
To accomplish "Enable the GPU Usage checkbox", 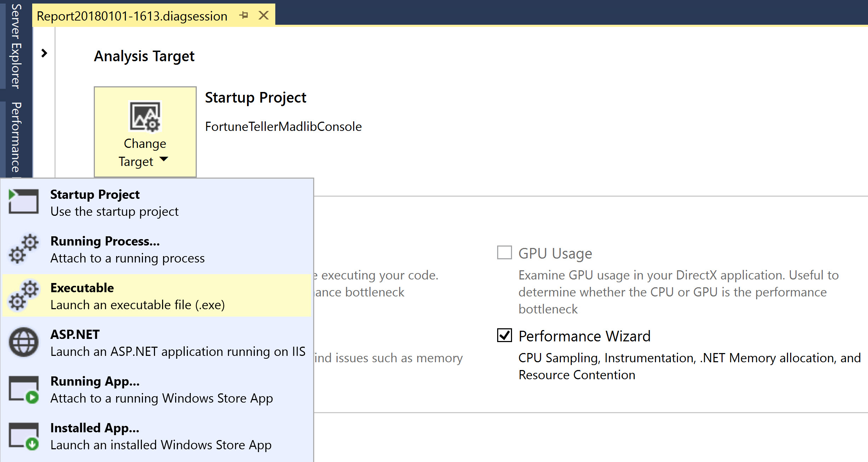I will click(x=504, y=253).
